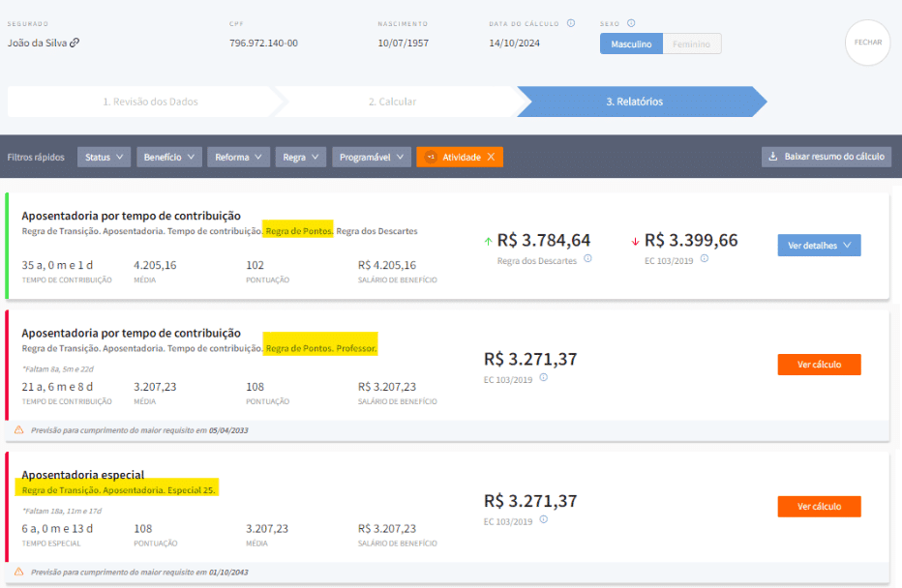Expand Ver detalhes on first retirement card
The height and width of the screenshot is (588, 902).
point(818,246)
